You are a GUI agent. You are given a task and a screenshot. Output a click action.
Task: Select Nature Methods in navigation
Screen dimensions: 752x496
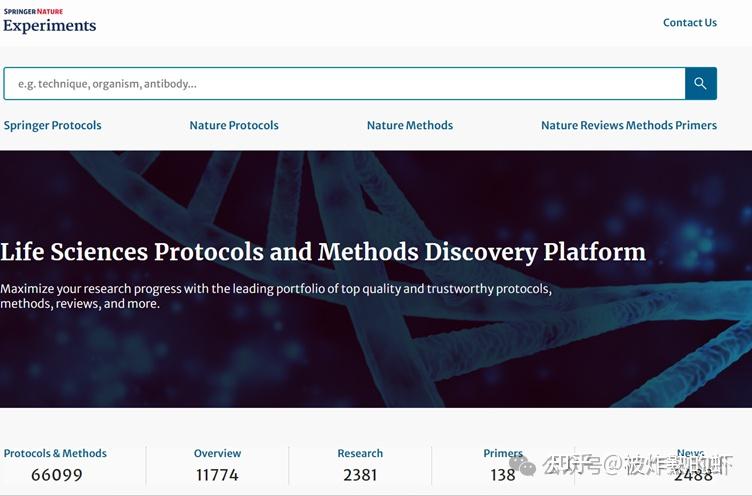pyautogui.click(x=410, y=126)
